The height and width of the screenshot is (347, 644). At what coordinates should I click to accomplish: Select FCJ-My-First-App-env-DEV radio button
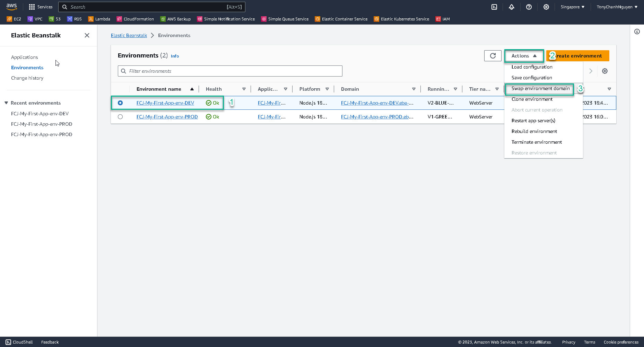(120, 103)
